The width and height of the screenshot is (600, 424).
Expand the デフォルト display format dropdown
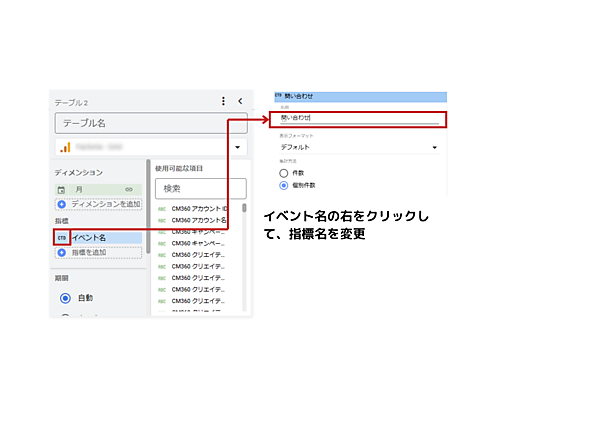(x=435, y=148)
